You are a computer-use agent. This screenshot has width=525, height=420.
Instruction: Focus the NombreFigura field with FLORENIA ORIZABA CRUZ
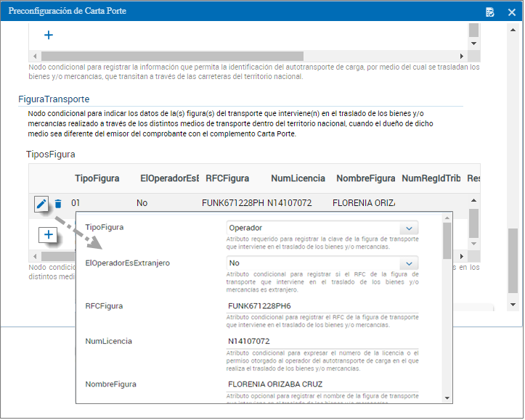pos(322,384)
